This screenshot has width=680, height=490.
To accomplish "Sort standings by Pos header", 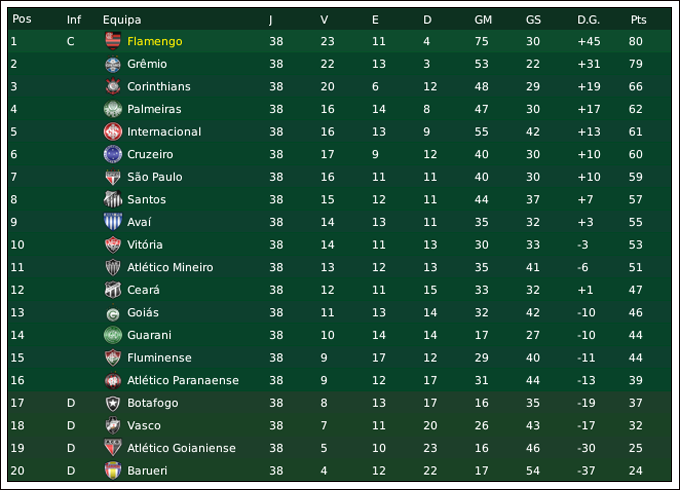I will [x=22, y=19].
